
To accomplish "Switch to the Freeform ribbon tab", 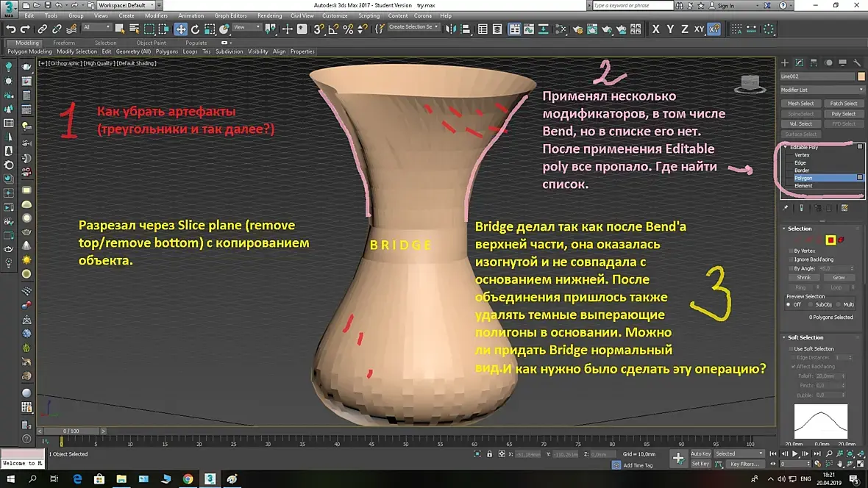I will 64,43.
